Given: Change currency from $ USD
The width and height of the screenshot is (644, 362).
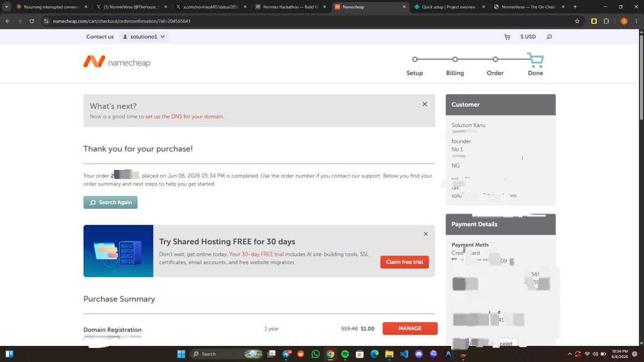Looking at the screenshot, I should (528, 37).
